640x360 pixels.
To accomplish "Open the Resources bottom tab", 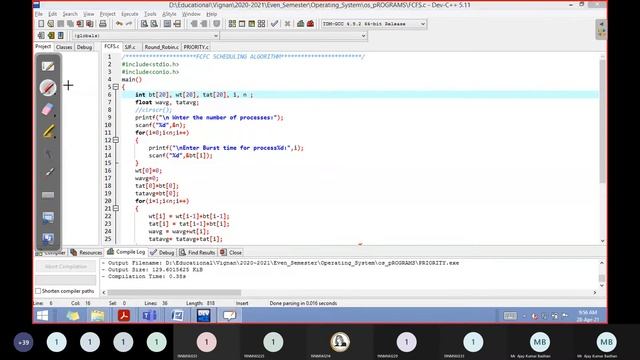I will click(x=86, y=253).
